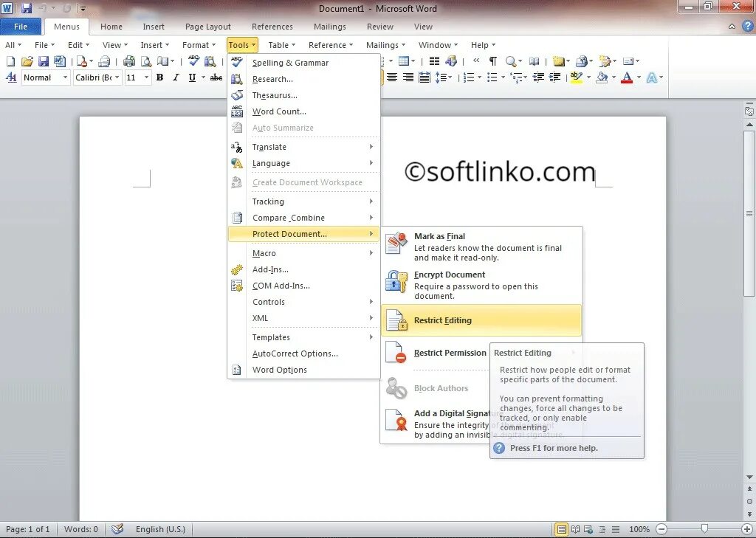Switch to the Page Layout ribbon tab
This screenshot has width=756, height=538.
207,27
